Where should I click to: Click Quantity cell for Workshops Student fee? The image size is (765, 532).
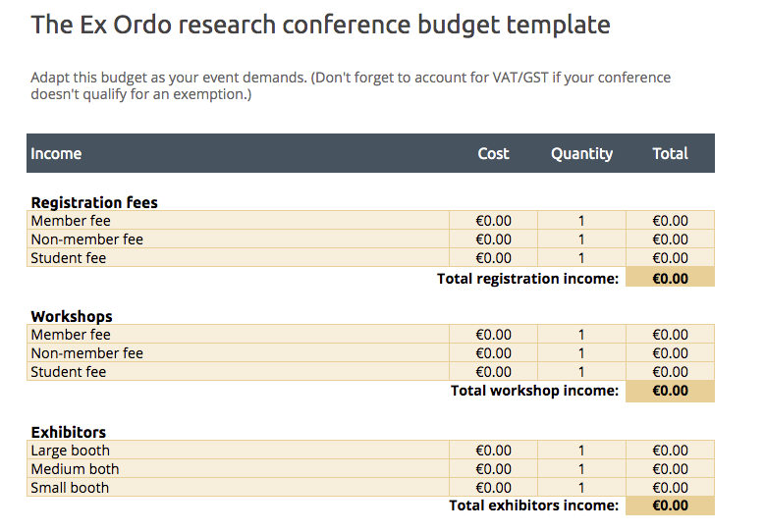(x=581, y=372)
